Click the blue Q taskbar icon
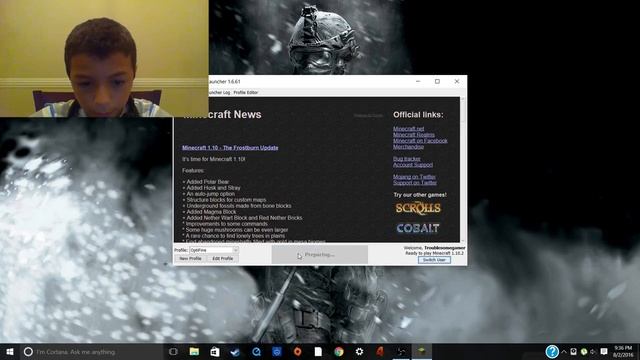Image resolution: width=640 pixels, height=360 pixels. (x=256, y=351)
